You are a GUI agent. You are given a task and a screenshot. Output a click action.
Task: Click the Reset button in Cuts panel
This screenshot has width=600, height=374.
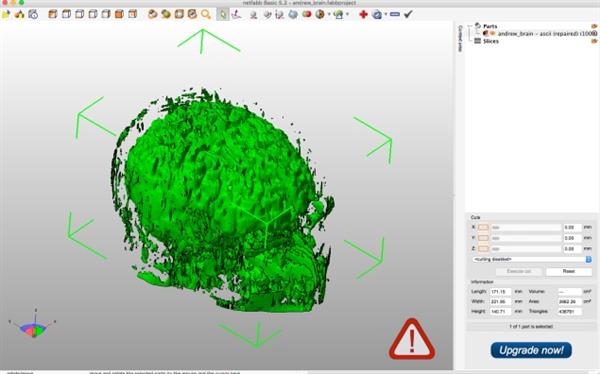[x=569, y=271]
